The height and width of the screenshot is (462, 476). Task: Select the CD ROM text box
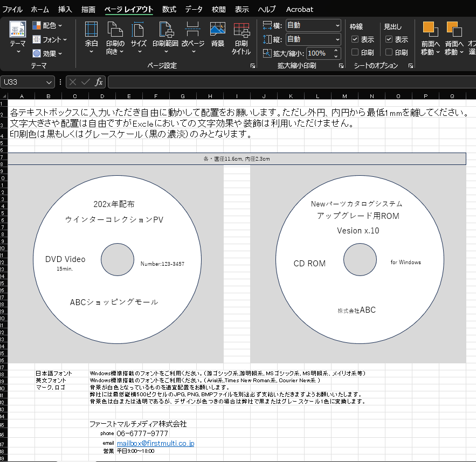tap(309, 264)
